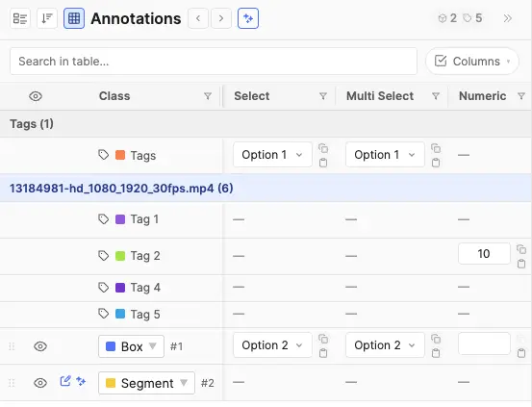Go to previous item arrow
Image resolution: width=532 pixels, height=407 pixels.
[198, 18]
